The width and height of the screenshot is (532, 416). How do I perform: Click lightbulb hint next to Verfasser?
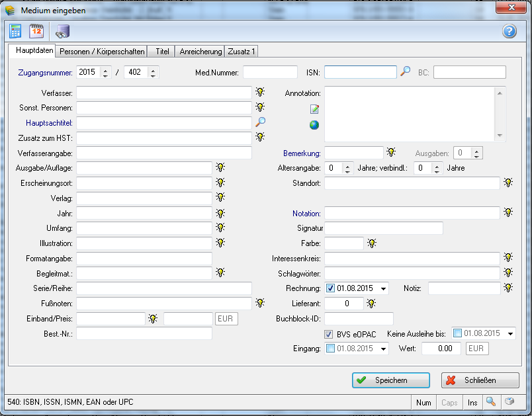[x=260, y=93]
